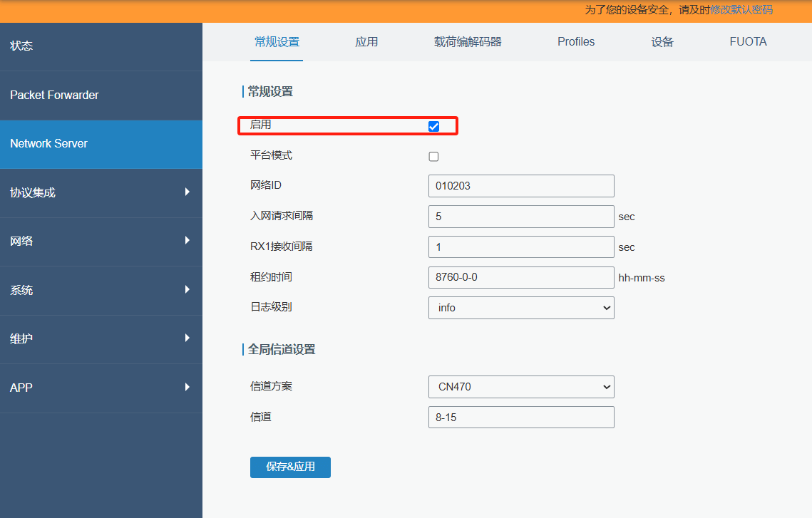This screenshot has width=812, height=518.
Task: Open Packet Forwarder in the sidebar
Action: click(54, 95)
